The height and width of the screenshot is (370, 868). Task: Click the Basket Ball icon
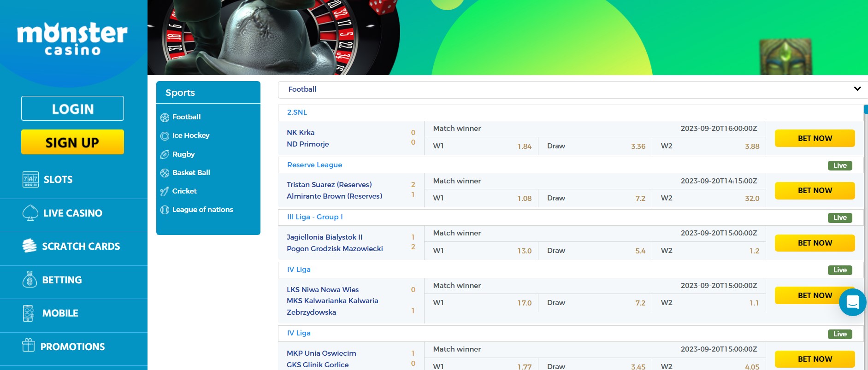pos(165,173)
